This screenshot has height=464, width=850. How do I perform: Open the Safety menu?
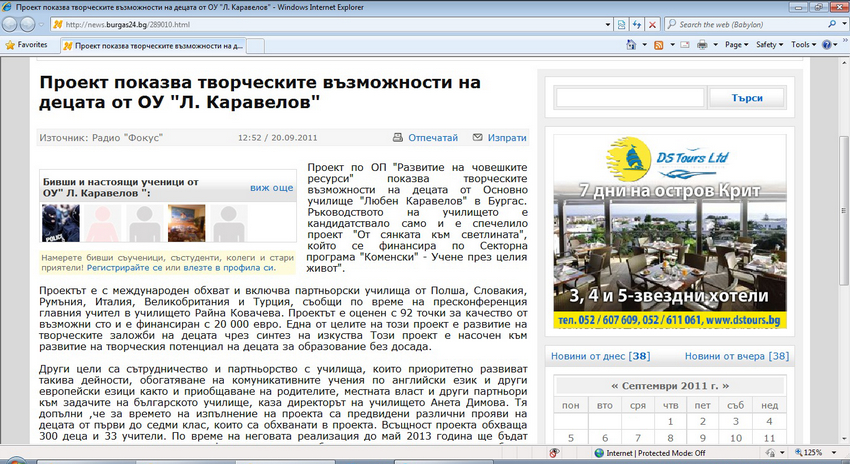point(769,45)
